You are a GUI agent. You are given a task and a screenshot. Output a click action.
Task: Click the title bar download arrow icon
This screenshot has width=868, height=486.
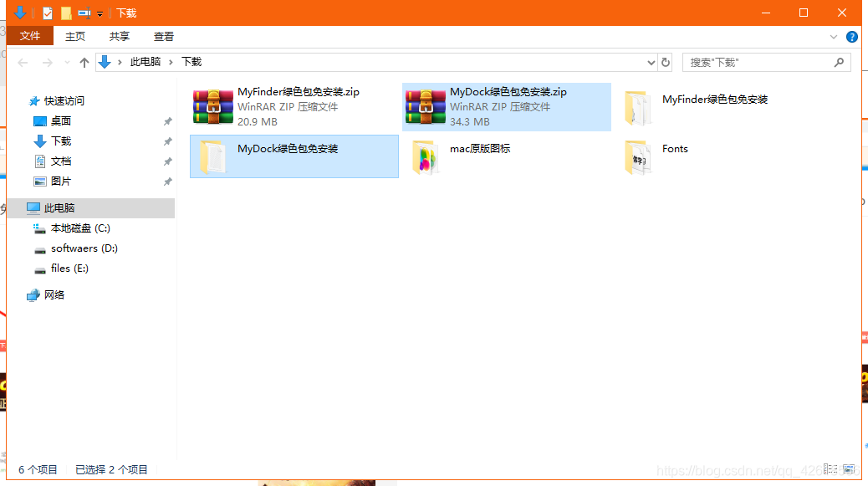click(x=20, y=13)
